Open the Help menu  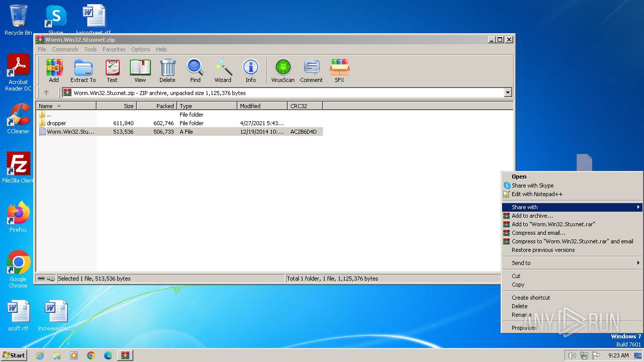162,49
